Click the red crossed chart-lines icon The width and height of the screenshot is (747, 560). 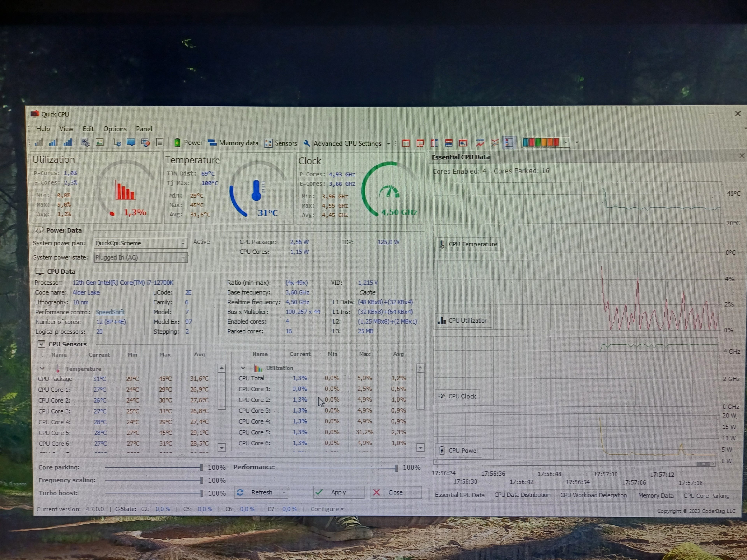point(495,143)
